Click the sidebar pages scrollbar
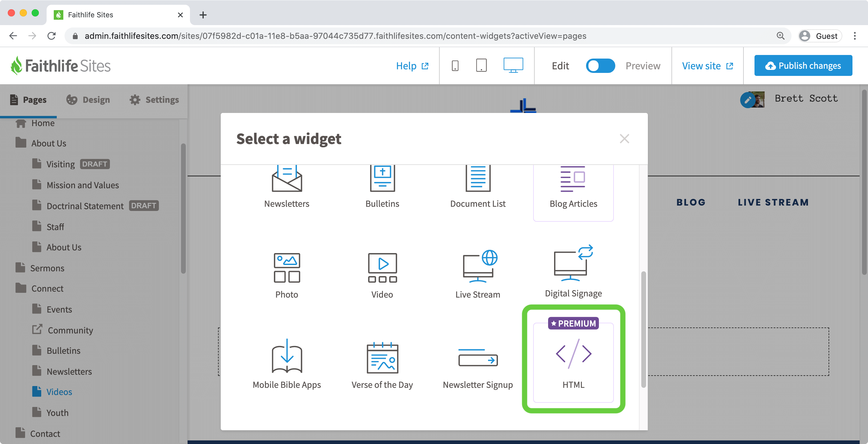The image size is (868, 444). pyautogui.click(x=183, y=208)
